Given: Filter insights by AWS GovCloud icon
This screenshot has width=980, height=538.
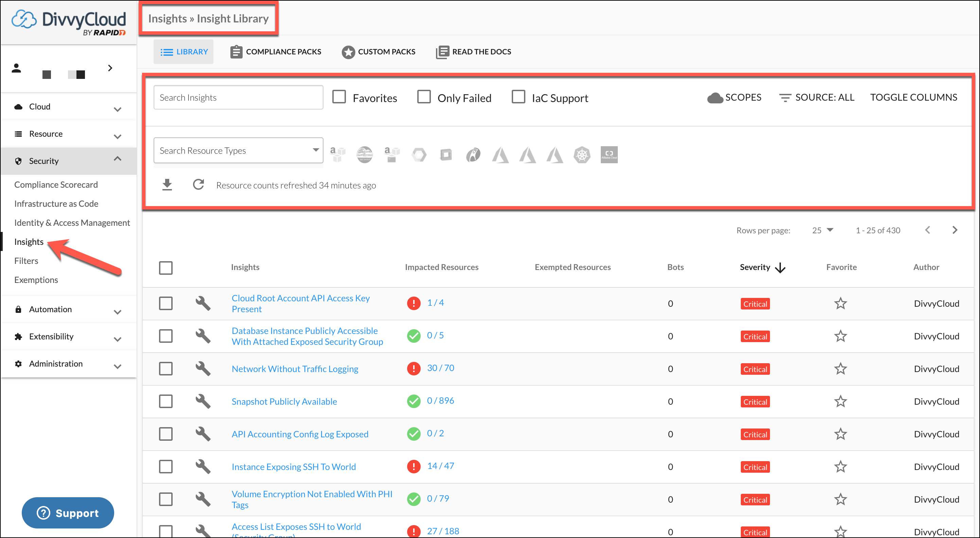Looking at the screenshot, I should [365, 155].
